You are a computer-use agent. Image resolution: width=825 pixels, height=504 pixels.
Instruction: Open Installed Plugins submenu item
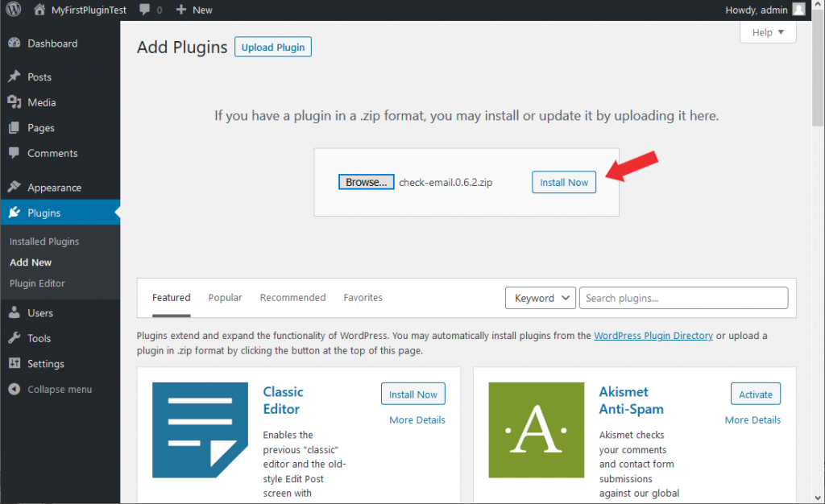(x=44, y=242)
